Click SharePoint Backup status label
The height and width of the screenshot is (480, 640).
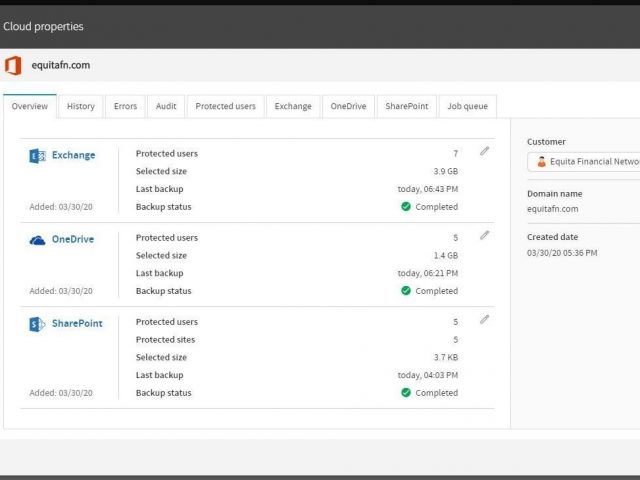(163, 393)
